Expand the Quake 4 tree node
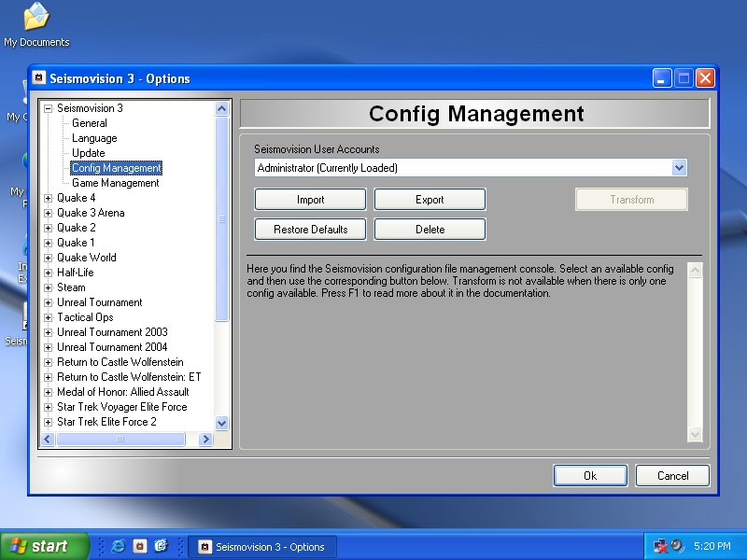The width and height of the screenshot is (747, 560). click(x=49, y=198)
